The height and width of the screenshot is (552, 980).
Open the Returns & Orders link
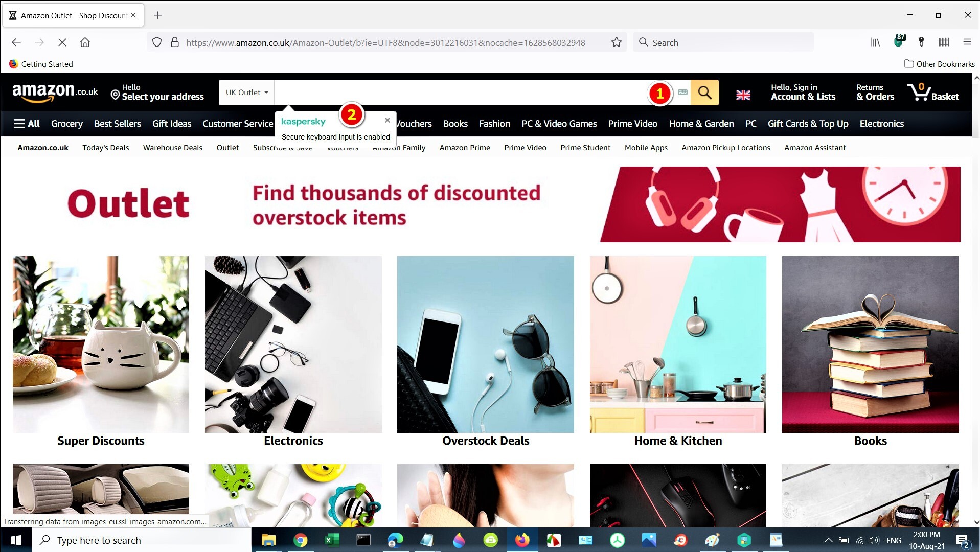[875, 92]
